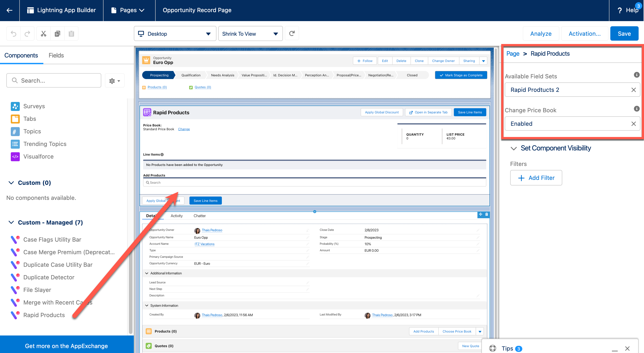Click the Analyze button
Screen dimensions: 644x353
pos(541,33)
